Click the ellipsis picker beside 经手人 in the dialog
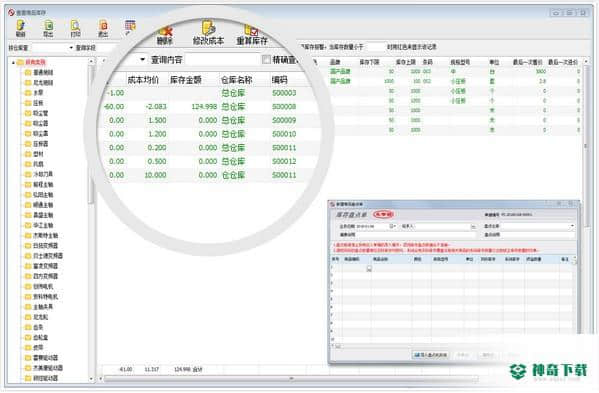This screenshot has height=393, width=599. click(473, 226)
